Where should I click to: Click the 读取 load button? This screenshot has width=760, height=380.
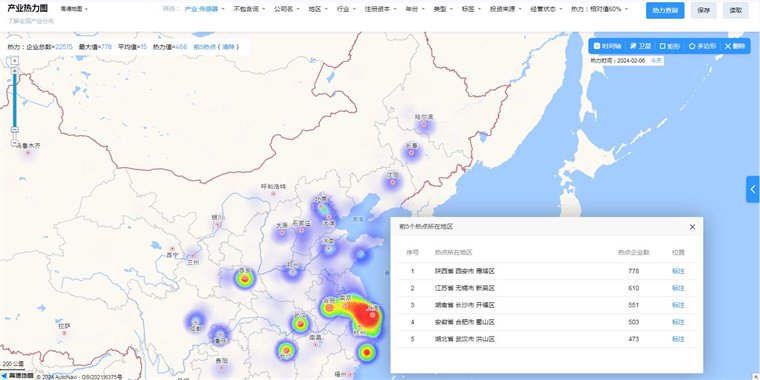click(x=736, y=10)
